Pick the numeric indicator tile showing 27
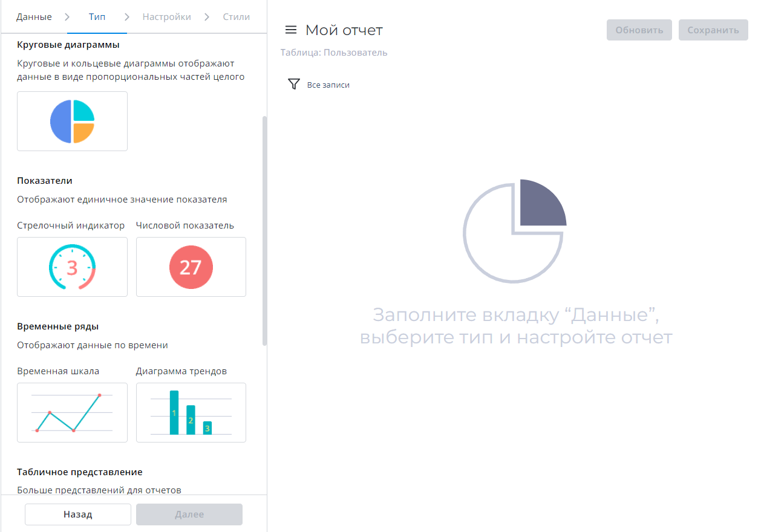Viewport: 764px width, 532px height. (191, 267)
